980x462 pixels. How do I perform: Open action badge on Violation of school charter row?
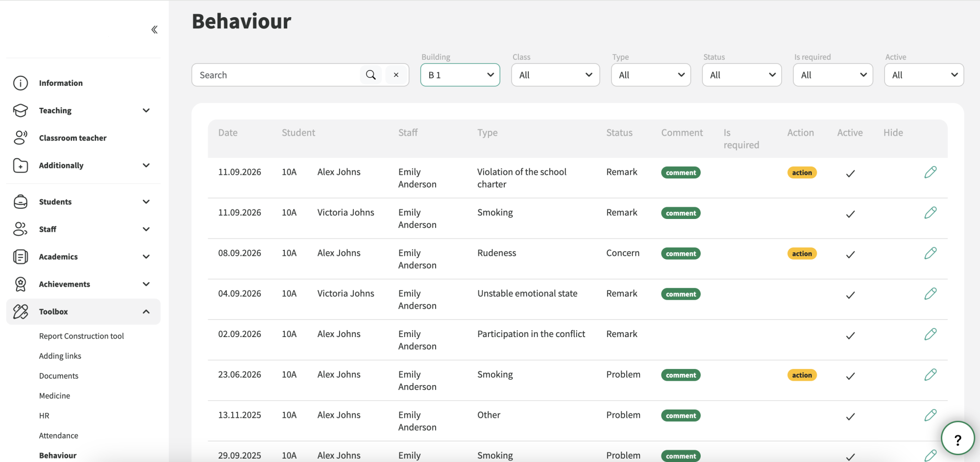click(802, 172)
